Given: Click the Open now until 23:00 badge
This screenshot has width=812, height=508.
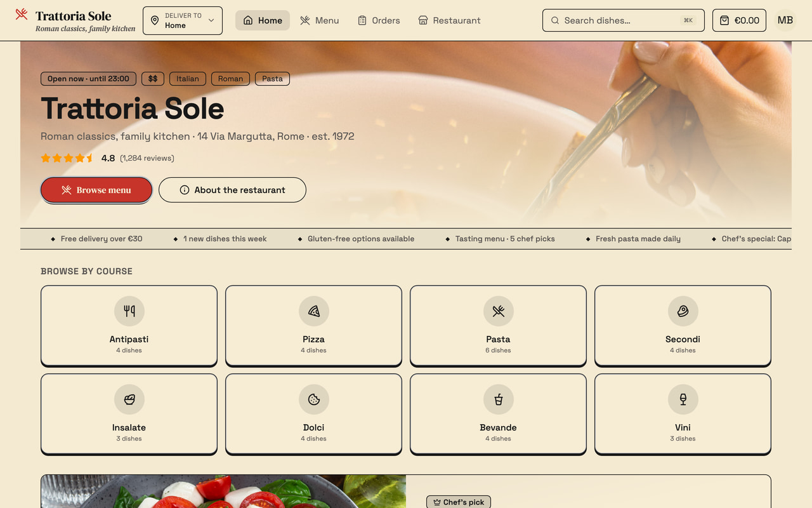Looking at the screenshot, I should coord(88,79).
